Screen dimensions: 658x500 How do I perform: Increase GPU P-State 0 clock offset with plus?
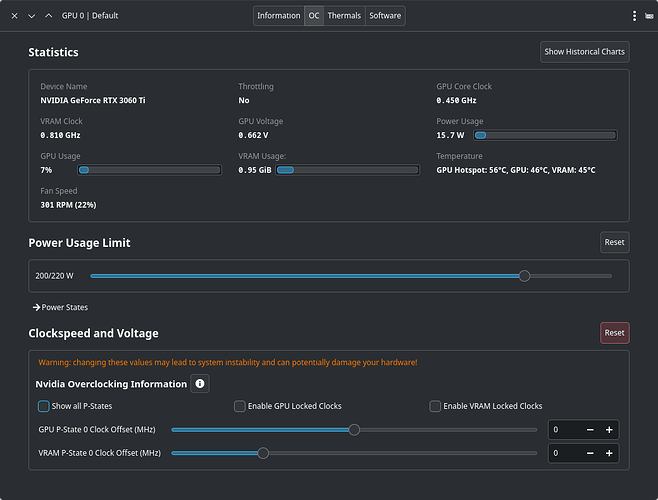coord(609,430)
